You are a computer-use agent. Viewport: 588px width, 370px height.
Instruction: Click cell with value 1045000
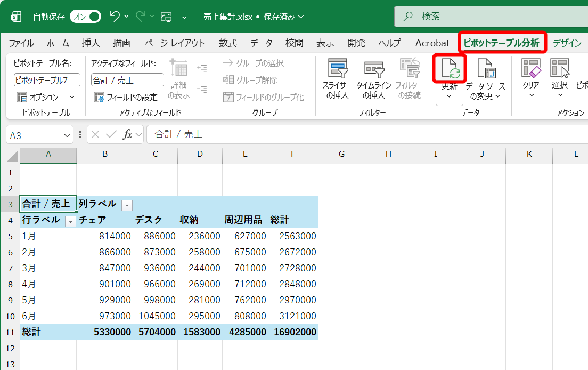(155, 316)
